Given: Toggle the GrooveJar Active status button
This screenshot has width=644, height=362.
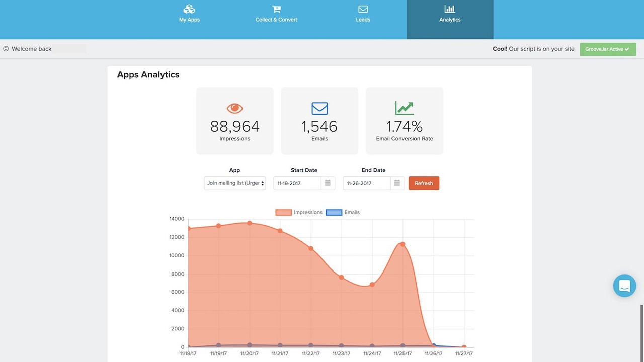Looking at the screenshot, I should point(608,49).
